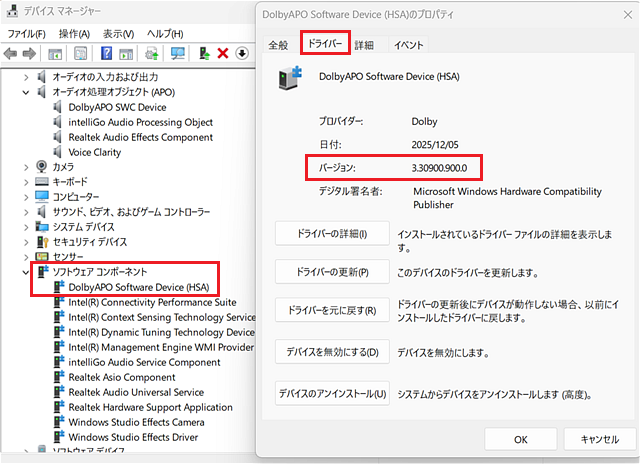640x464 pixels.
Task: Select Intel(R) Connectivity Performance Suite
Action: [152, 302]
